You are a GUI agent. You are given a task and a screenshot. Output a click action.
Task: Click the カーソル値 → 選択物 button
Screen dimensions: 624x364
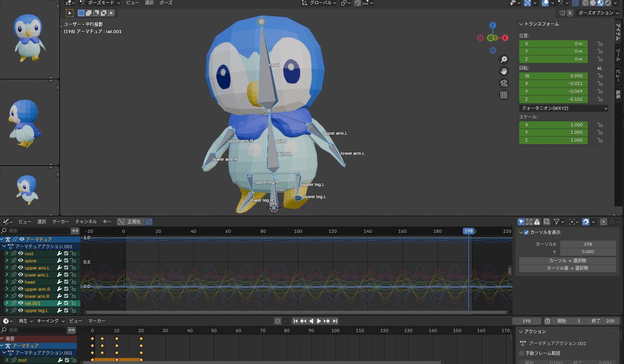tap(567, 268)
